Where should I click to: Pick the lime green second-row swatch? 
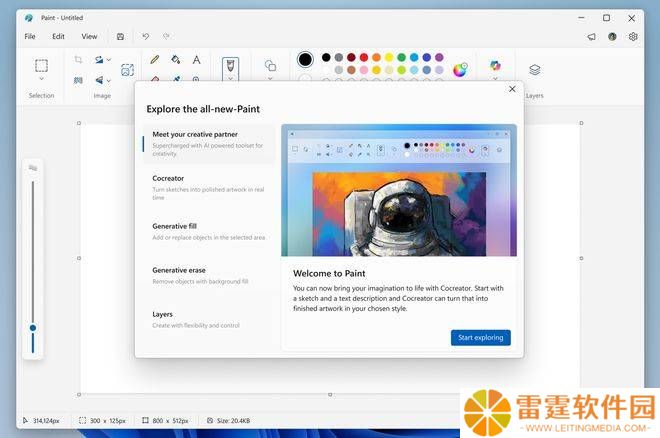coord(402,69)
